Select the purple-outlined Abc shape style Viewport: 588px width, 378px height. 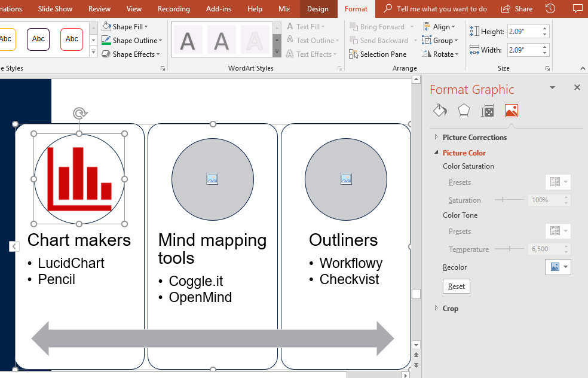(38, 39)
